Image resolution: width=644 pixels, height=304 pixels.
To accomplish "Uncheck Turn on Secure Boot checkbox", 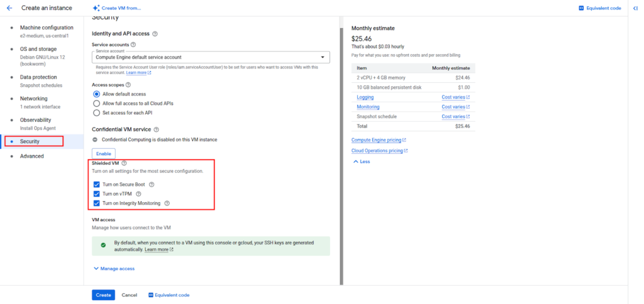I will click(97, 185).
